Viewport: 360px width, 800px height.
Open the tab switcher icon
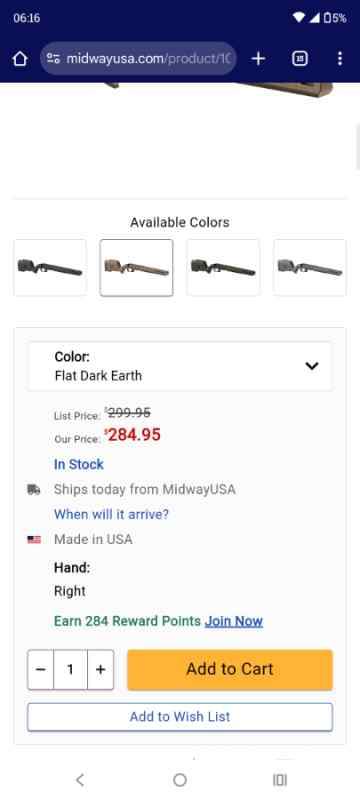(x=300, y=59)
